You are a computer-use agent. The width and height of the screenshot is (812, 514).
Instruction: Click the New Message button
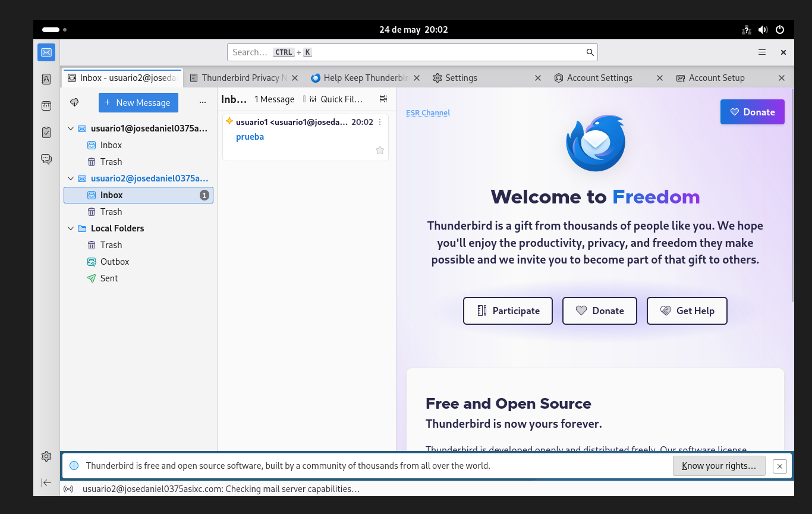139,102
